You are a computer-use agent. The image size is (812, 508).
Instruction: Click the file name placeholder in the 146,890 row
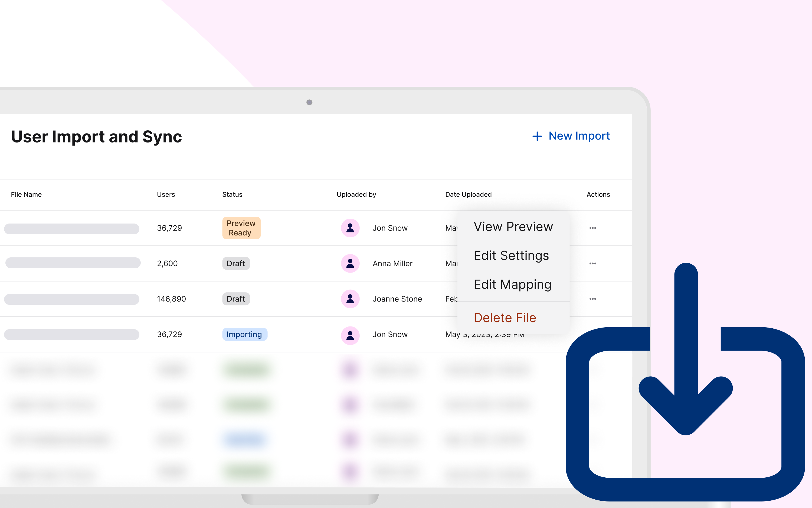[71, 299]
